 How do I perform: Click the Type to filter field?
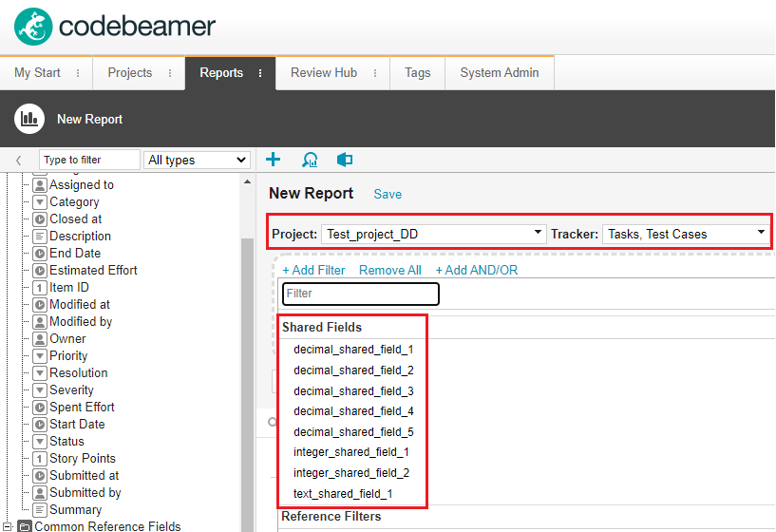(89, 160)
